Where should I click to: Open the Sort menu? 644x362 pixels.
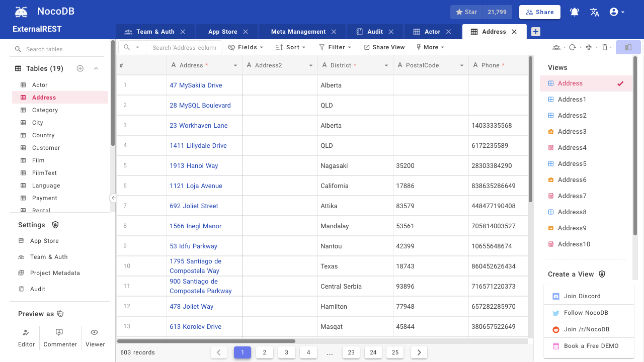(291, 47)
